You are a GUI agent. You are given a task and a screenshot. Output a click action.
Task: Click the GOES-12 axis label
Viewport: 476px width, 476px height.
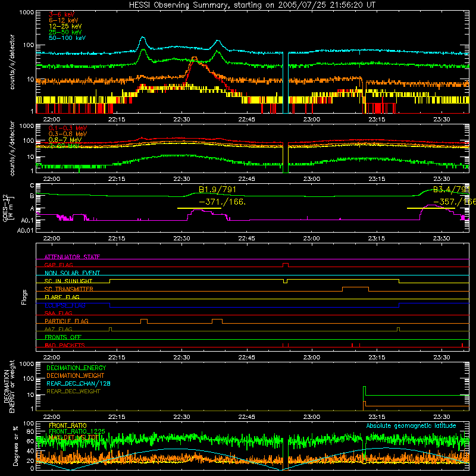tap(7, 208)
